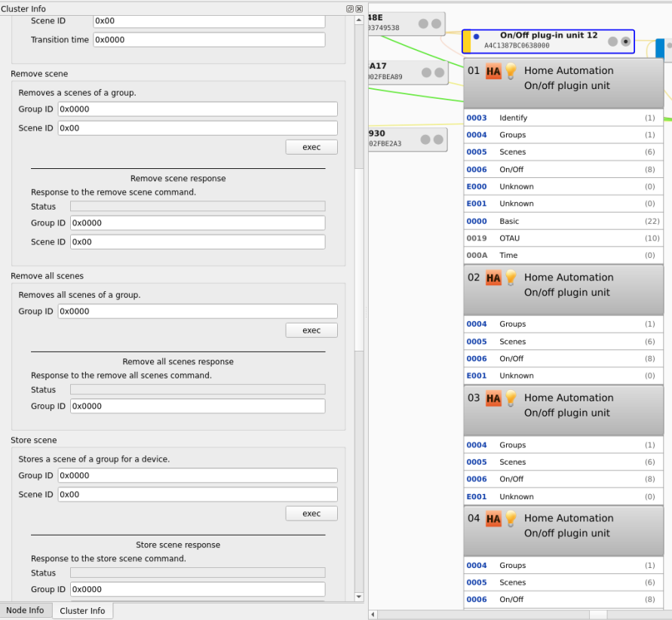Click the HA icon of endpoint 03
Viewport: 672px width, 620px height.
(493, 398)
